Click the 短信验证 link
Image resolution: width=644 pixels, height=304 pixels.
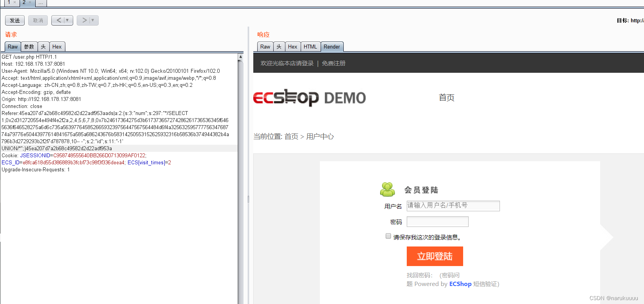485,284
